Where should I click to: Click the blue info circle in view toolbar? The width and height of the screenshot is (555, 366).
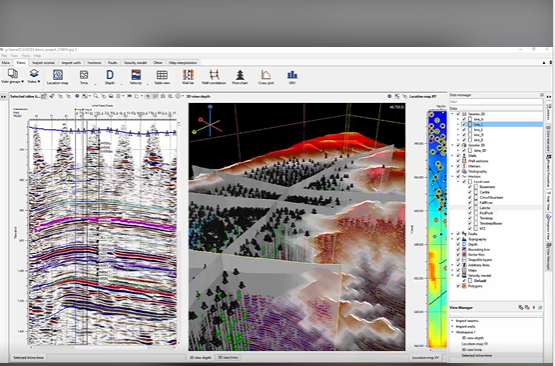click(x=77, y=96)
